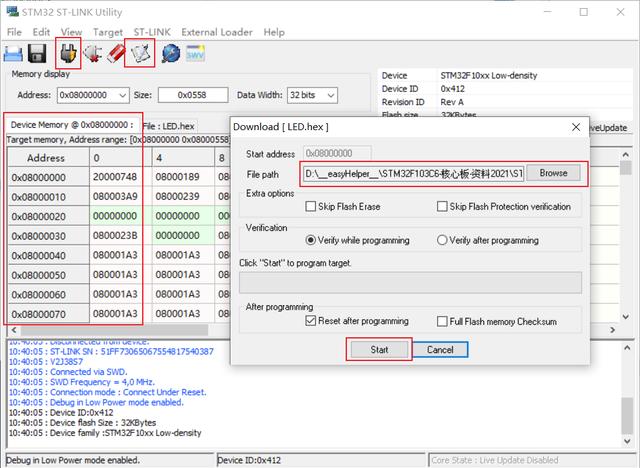This screenshot has height=468, width=640.
Task: Open the External Loader menu
Action: tap(217, 32)
